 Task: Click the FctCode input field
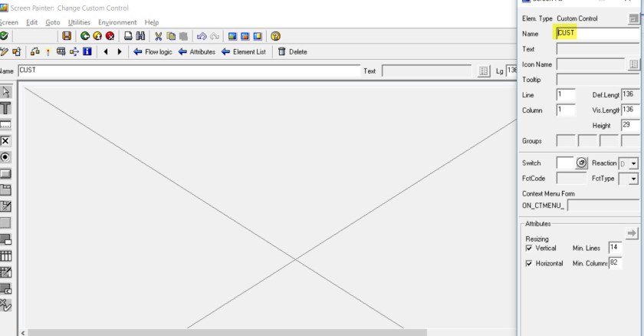[x=571, y=178]
